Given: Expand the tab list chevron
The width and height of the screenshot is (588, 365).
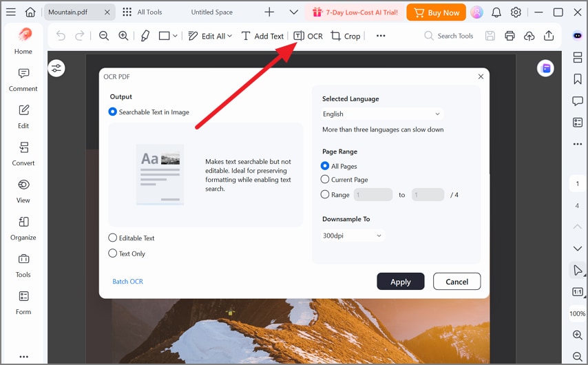Looking at the screenshot, I should [x=294, y=12].
